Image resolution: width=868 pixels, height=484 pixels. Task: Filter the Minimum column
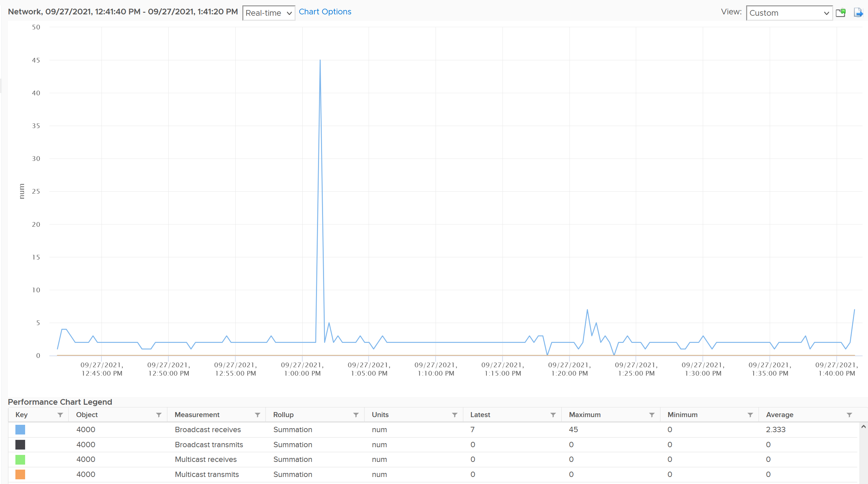[x=750, y=415]
